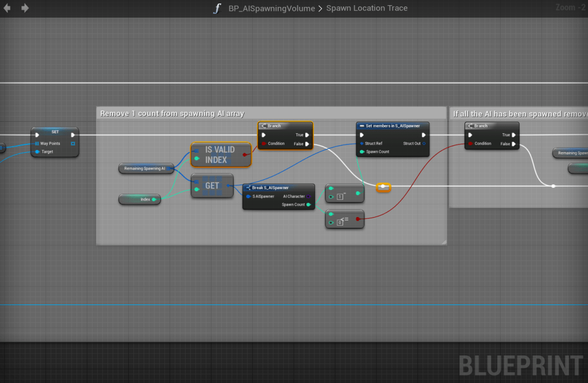Click the Struct Out output pin
Image resolution: width=588 pixels, height=383 pixels.
point(424,144)
